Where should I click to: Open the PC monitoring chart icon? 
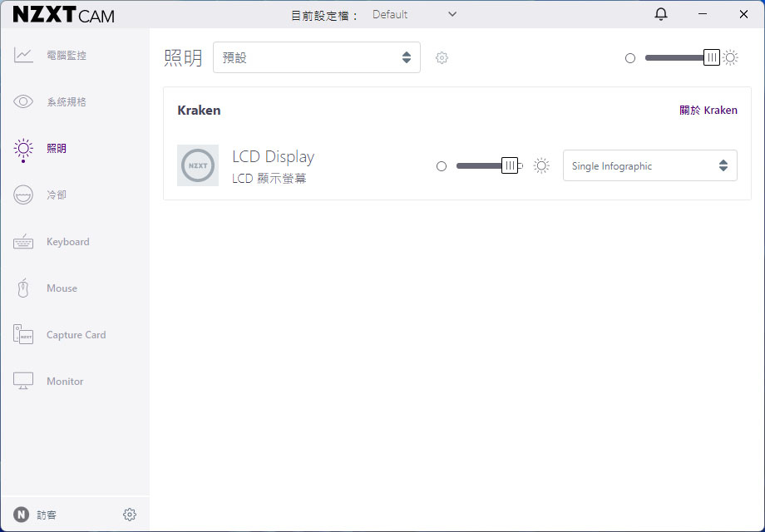click(x=23, y=55)
